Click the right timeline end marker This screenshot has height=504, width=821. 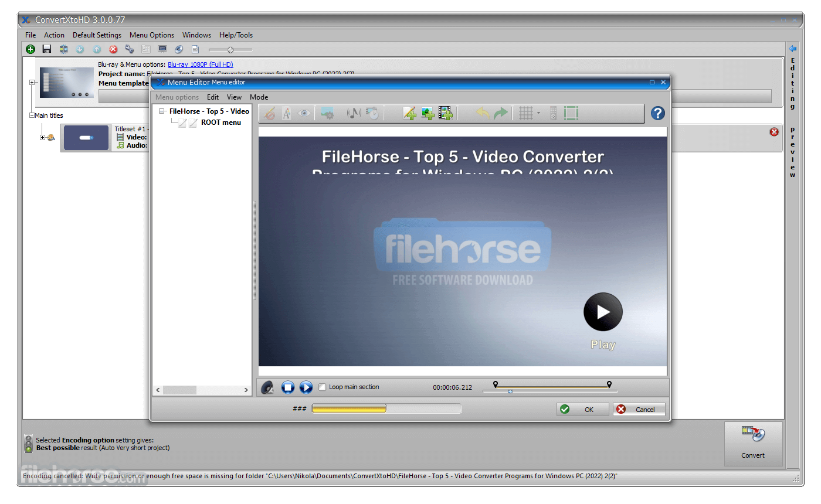pyautogui.click(x=609, y=384)
